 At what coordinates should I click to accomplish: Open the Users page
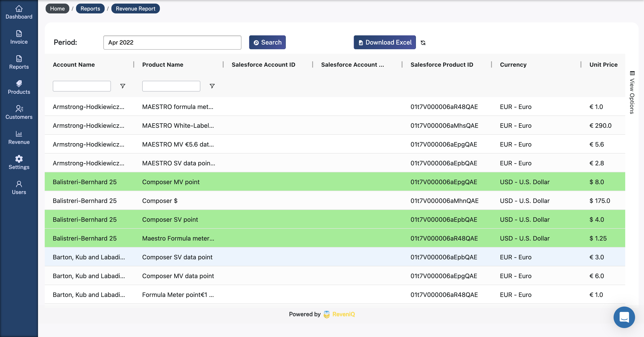pyautogui.click(x=19, y=188)
